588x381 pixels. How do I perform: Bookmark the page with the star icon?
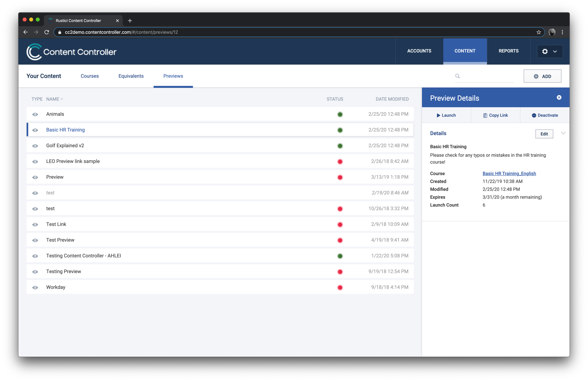[x=538, y=32]
